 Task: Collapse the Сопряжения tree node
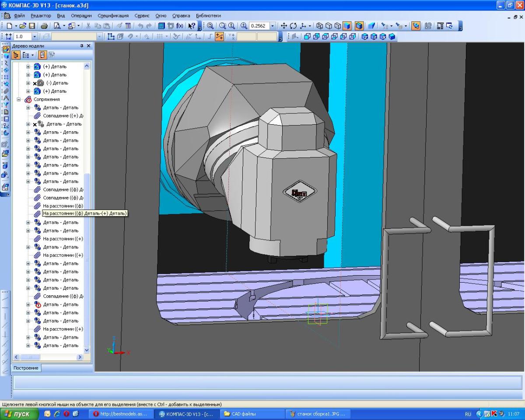19,99
